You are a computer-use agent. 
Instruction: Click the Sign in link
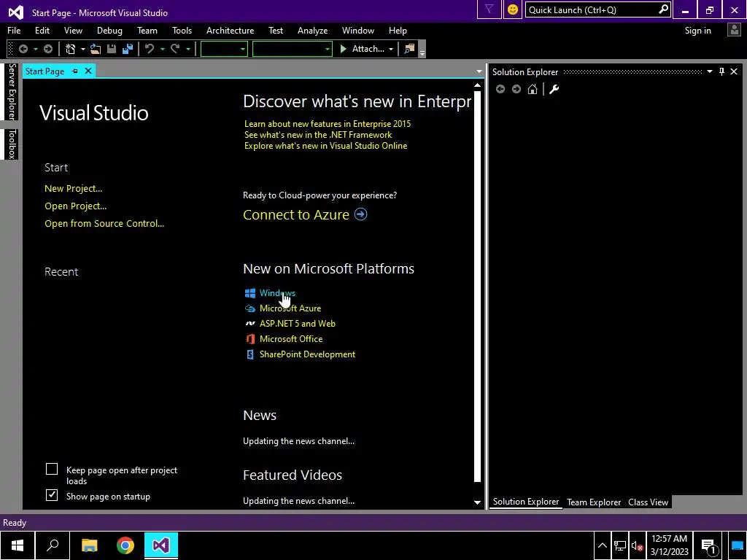pos(697,31)
